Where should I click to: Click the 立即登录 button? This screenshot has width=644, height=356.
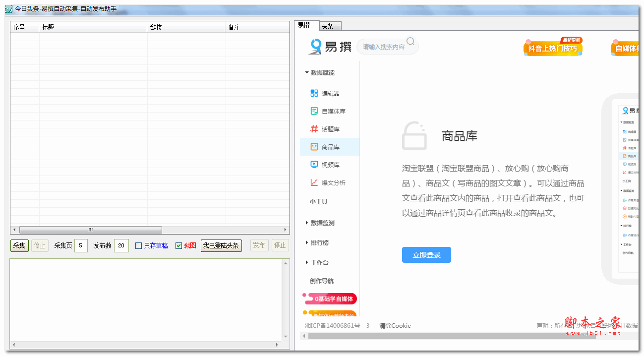pyautogui.click(x=426, y=255)
